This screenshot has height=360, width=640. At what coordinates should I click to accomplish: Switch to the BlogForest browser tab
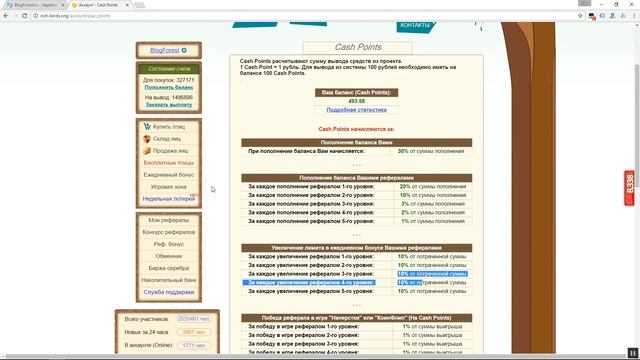[35, 5]
